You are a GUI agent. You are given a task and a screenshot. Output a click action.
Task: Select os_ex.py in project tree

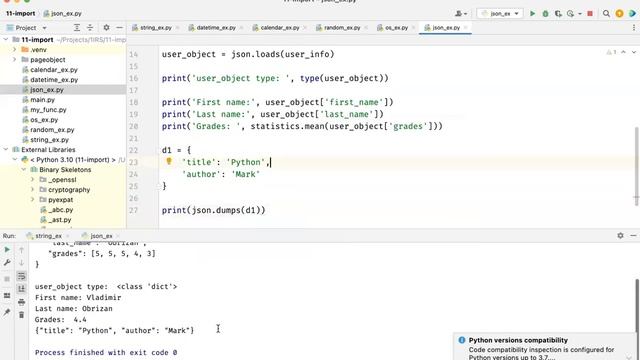44,120
